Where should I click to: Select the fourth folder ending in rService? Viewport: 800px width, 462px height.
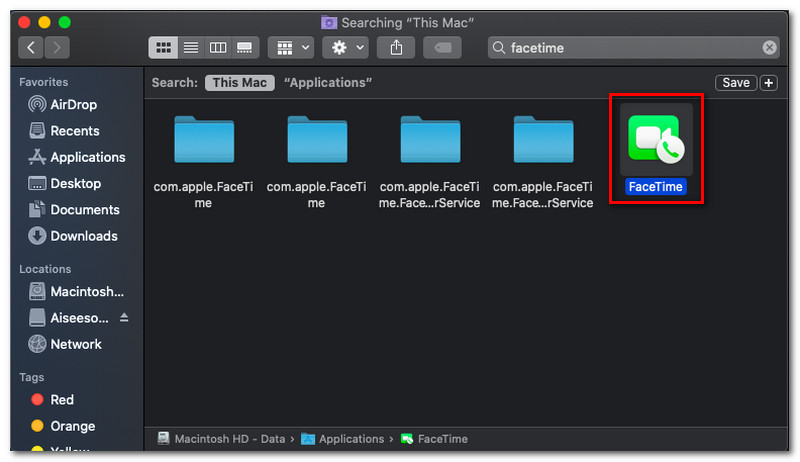tap(543, 139)
